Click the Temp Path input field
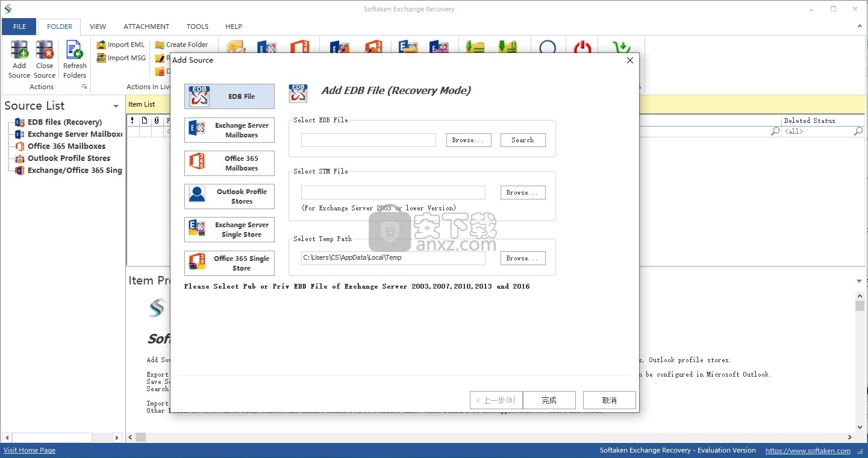 (393, 258)
